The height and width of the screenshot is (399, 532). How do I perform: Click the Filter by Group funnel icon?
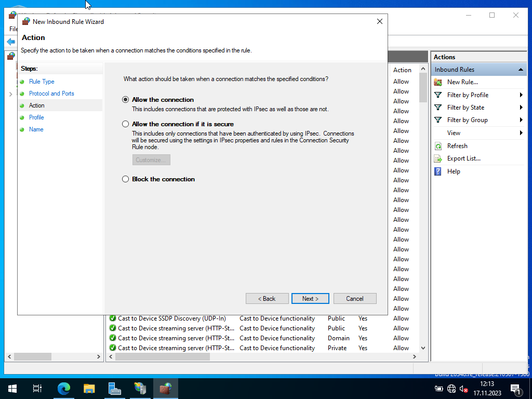click(x=438, y=120)
